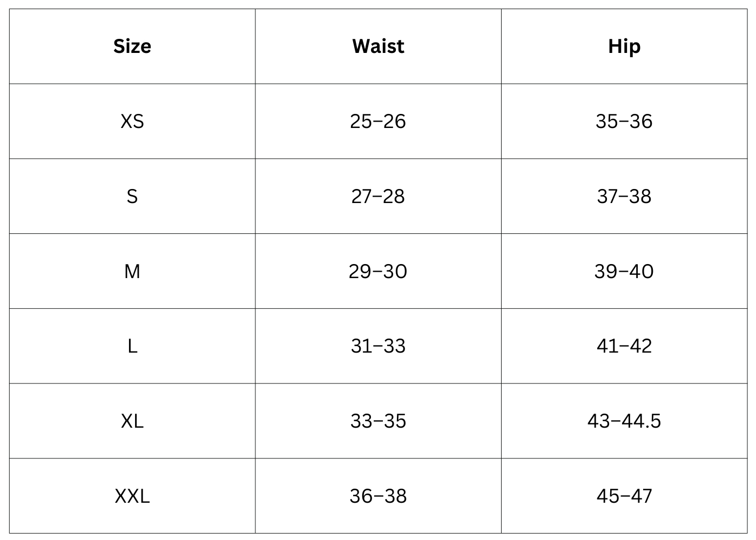
Task: Click the waist value 31–33
Action: tap(378, 346)
